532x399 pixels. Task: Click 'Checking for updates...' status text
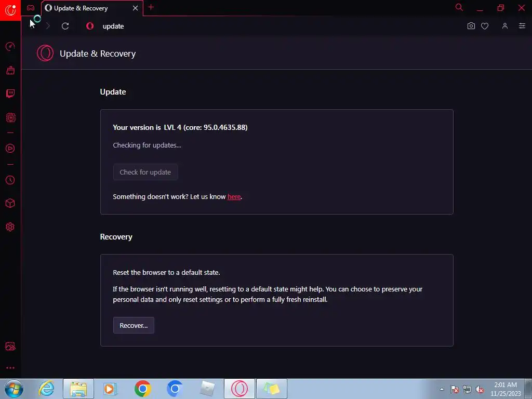point(147,145)
